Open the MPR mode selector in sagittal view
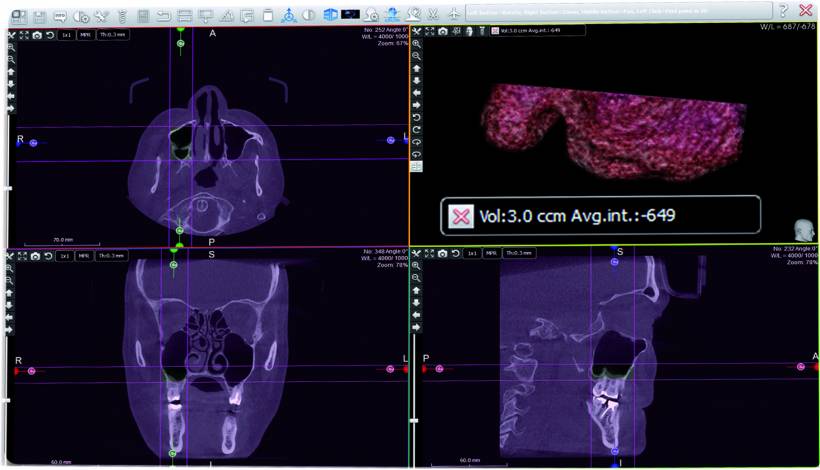Image resolution: width=820 pixels, height=470 pixels. [491, 254]
